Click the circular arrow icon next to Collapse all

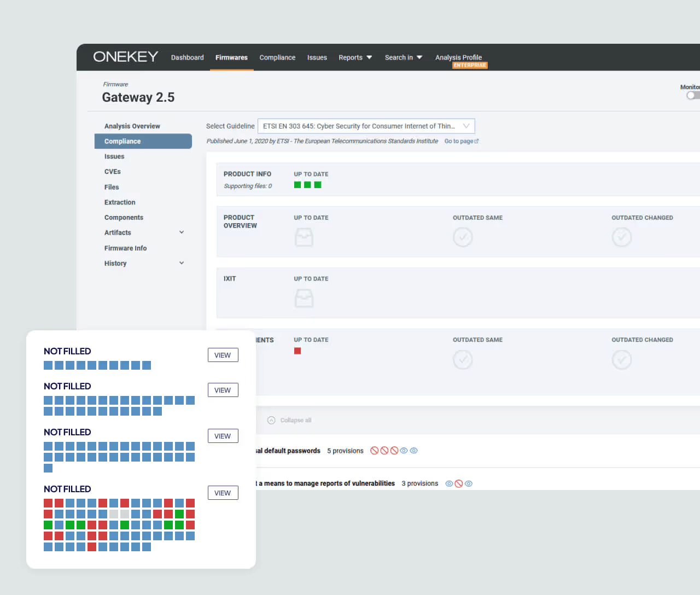(271, 420)
